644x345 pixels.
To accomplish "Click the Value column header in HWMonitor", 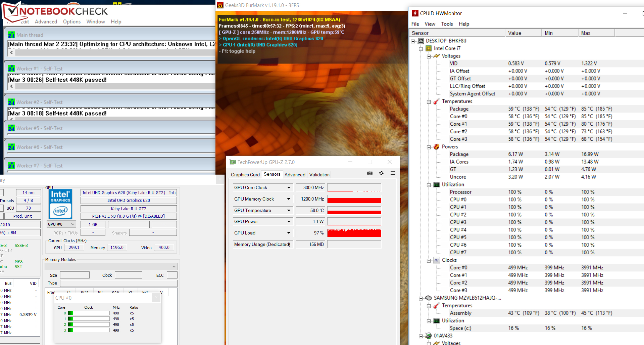I will [523, 33].
